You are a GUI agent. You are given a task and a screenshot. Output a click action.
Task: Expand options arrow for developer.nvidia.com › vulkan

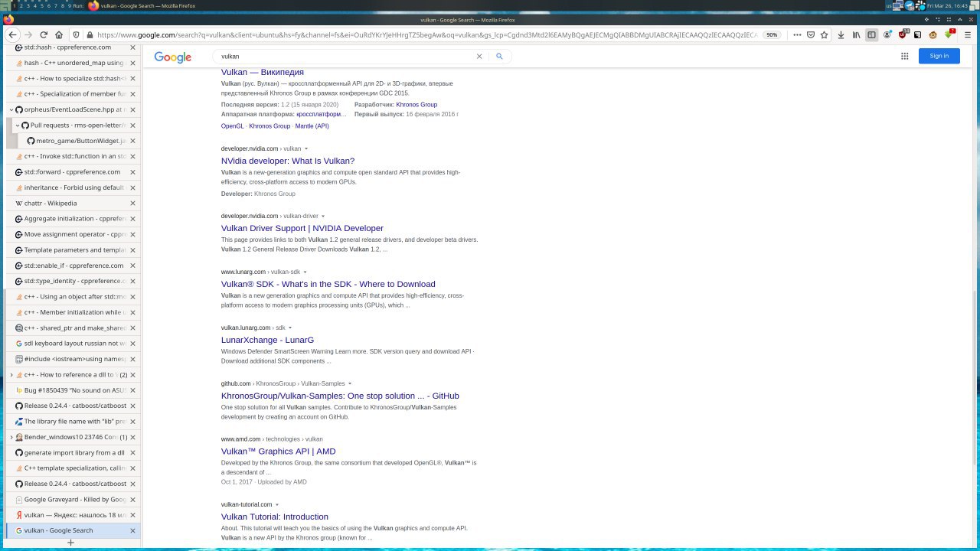tap(306, 148)
